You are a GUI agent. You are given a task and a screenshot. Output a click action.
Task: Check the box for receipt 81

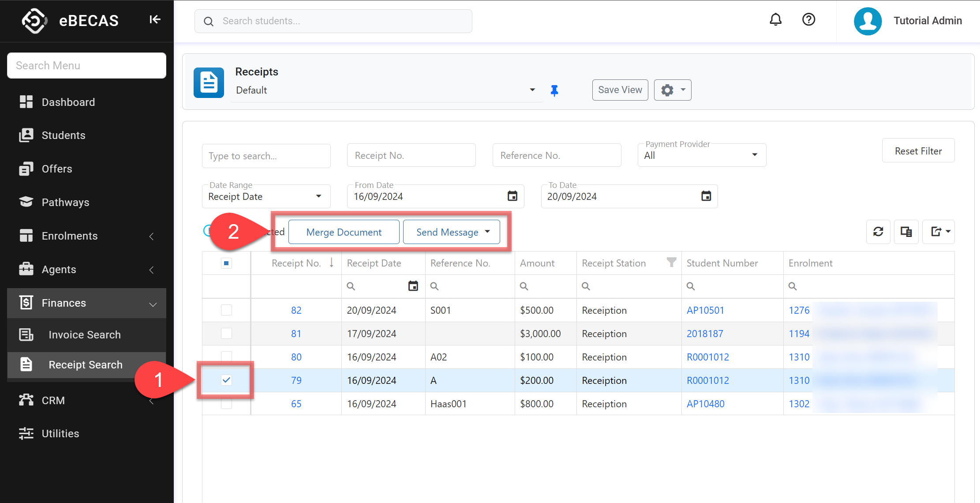(x=226, y=334)
